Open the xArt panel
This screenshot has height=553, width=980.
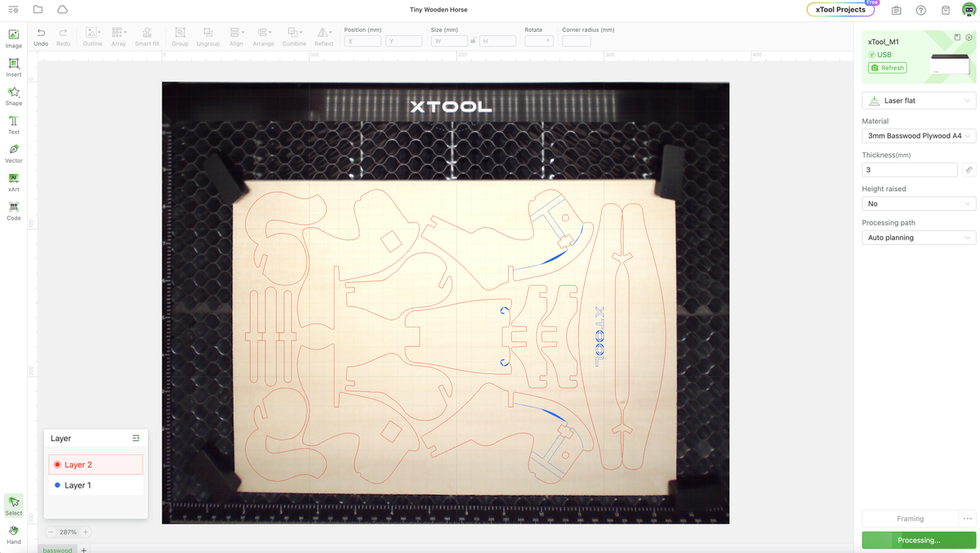pyautogui.click(x=13, y=182)
